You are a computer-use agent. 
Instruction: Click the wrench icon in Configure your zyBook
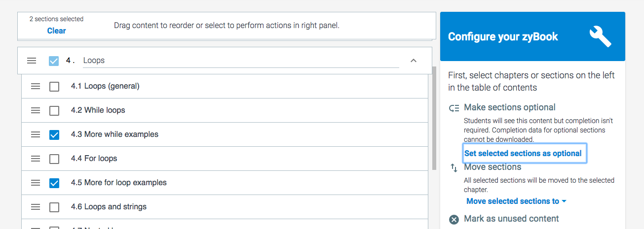600,36
